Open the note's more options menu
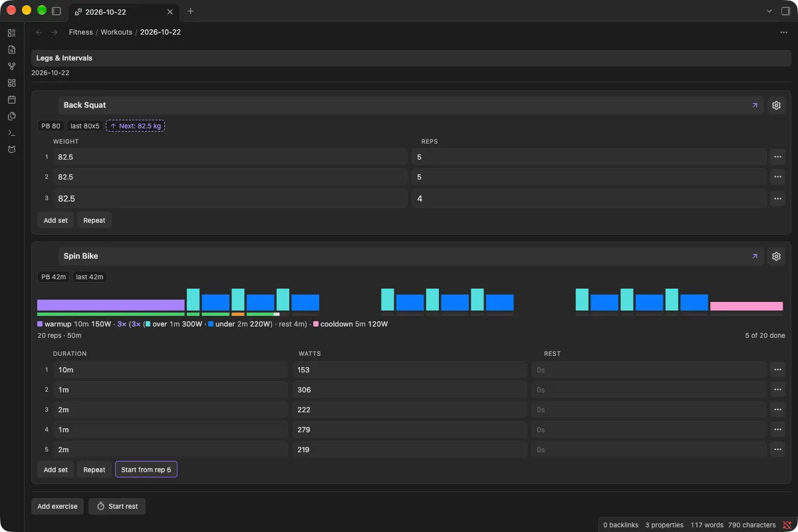 click(x=783, y=32)
